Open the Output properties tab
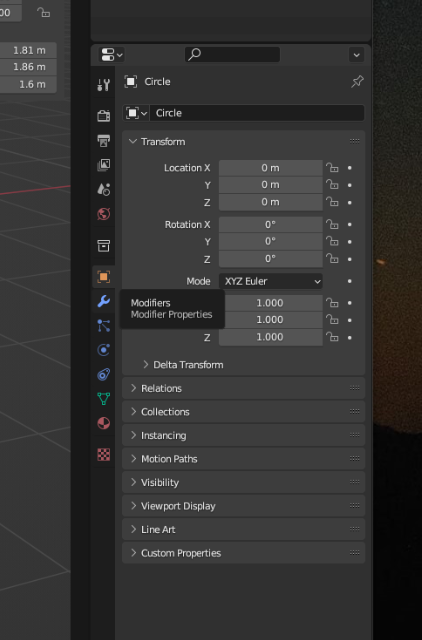 [x=104, y=140]
